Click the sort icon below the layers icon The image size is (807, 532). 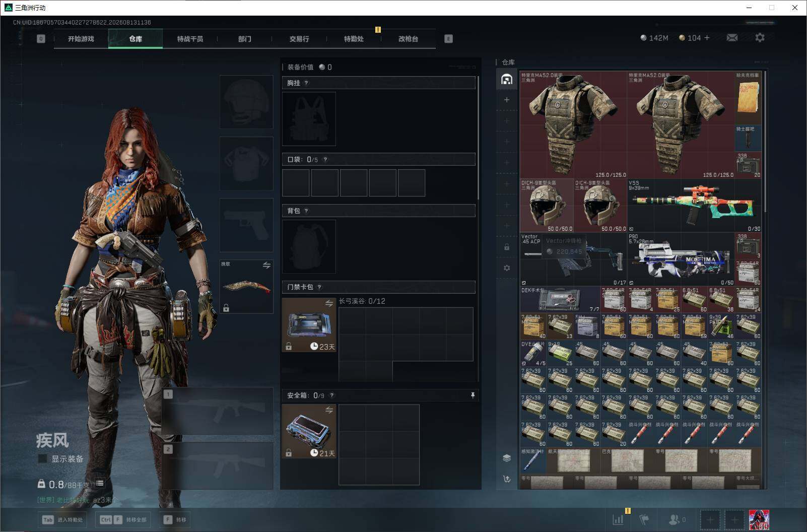click(x=507, y=479)
